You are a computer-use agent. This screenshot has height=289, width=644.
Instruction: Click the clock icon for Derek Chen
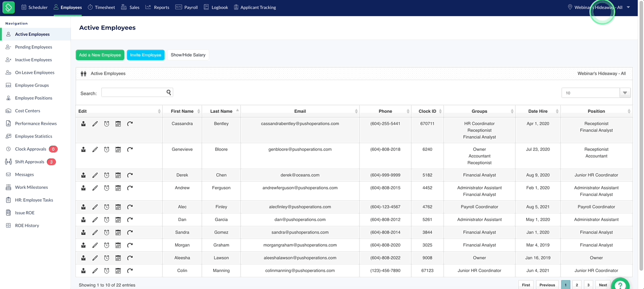tap(107, 175)
